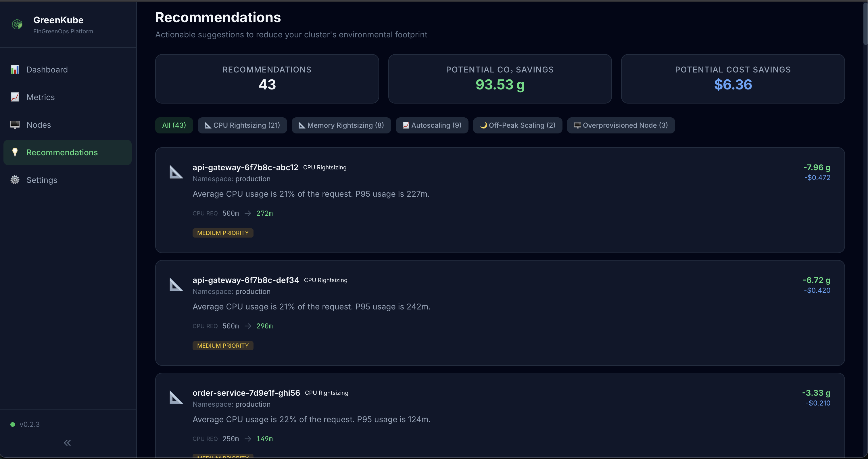Open order-service-7d9e1f-ghi56 recommendation title
Viewport: 868px width, 459px height.
pyautogui.click(x=246, y=393)
